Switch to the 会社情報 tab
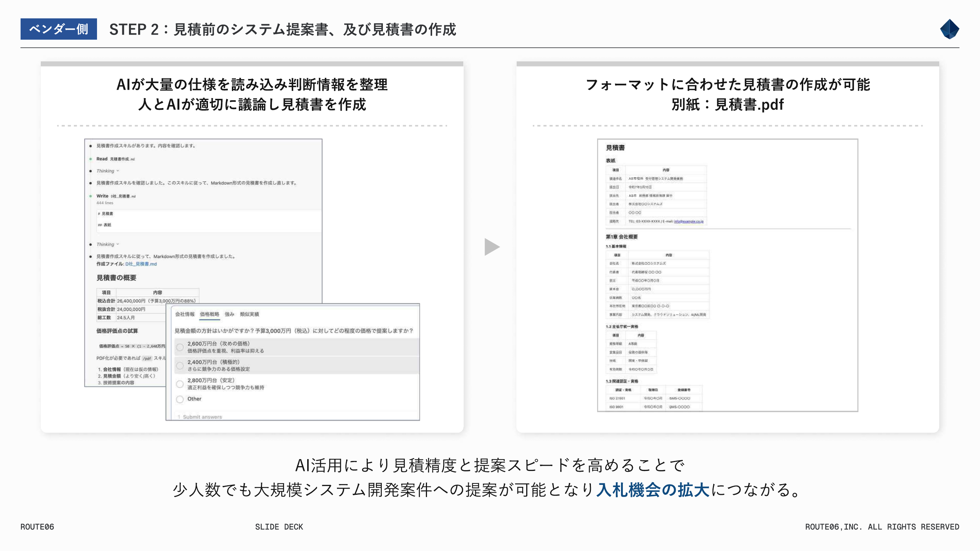 (x=185, y=314)
